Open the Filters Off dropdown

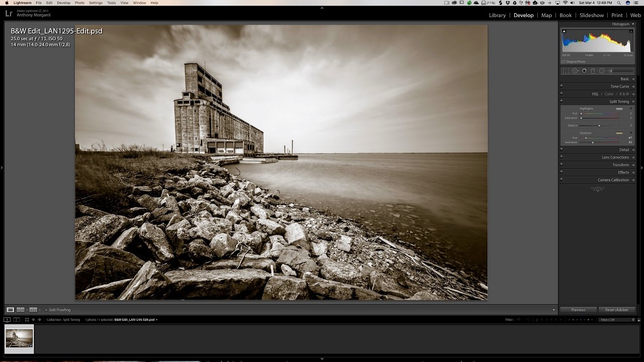[x=616, y=320]
